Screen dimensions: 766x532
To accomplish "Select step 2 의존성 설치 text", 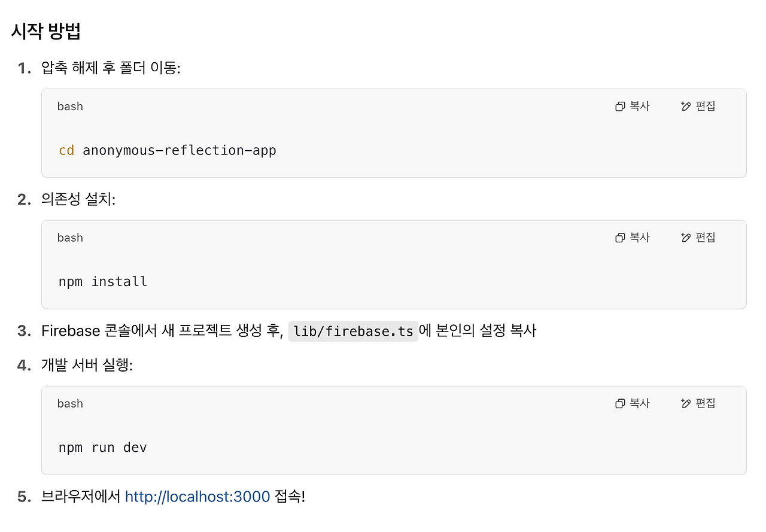I will click(78, 200).
